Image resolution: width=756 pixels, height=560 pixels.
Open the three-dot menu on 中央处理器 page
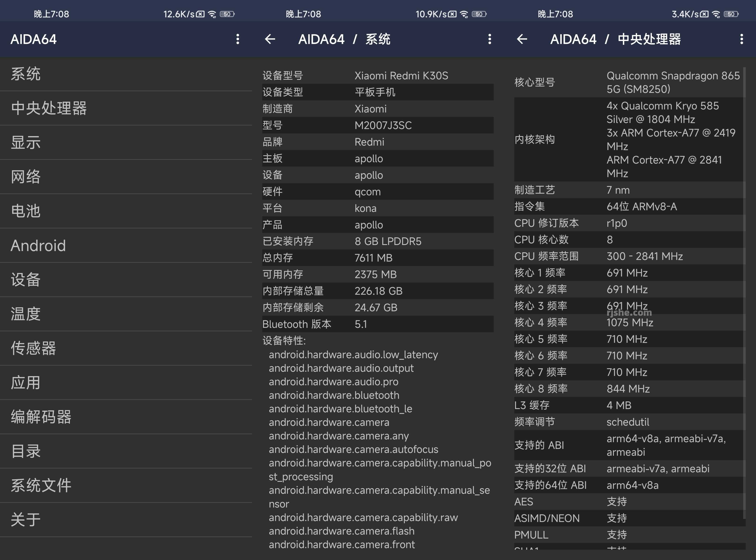(742, 39)
